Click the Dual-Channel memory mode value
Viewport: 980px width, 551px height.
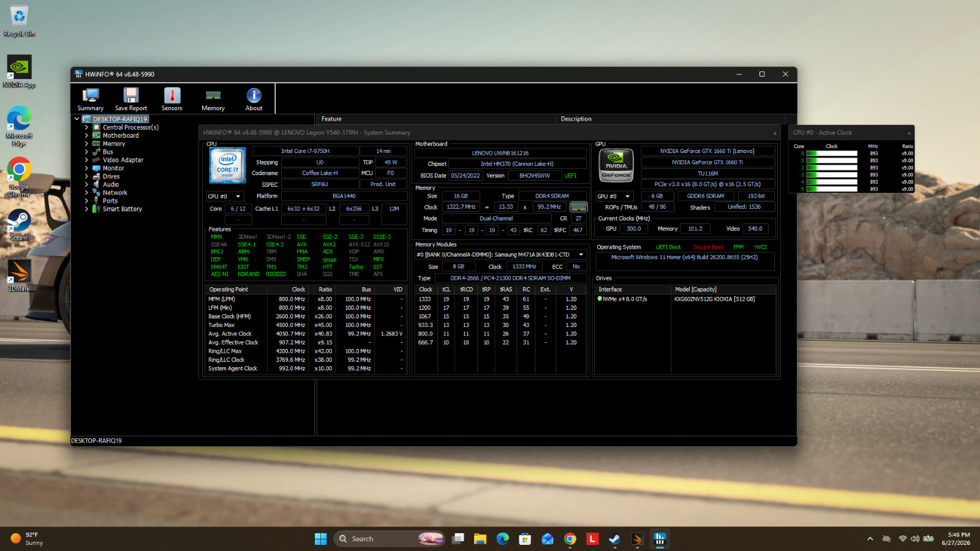496,219
